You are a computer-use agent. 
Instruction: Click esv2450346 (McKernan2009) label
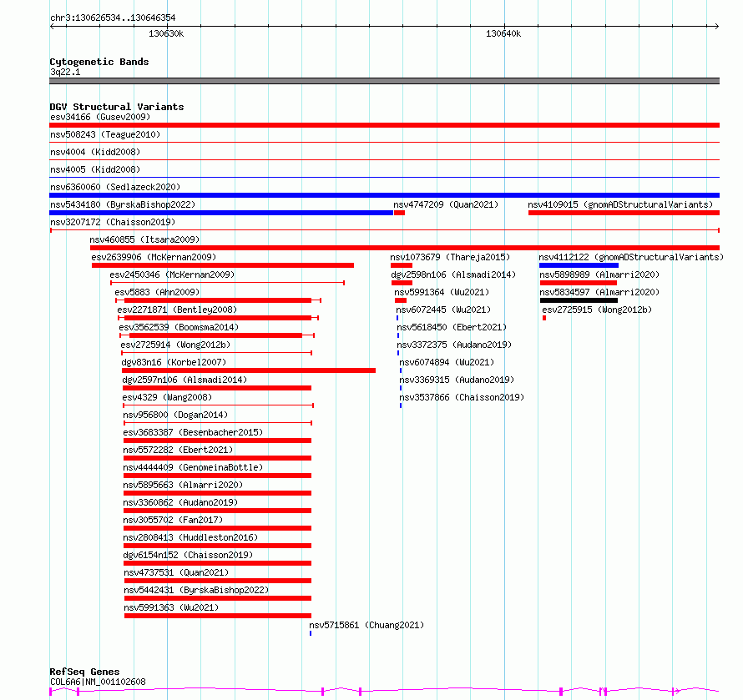point(172,274)
